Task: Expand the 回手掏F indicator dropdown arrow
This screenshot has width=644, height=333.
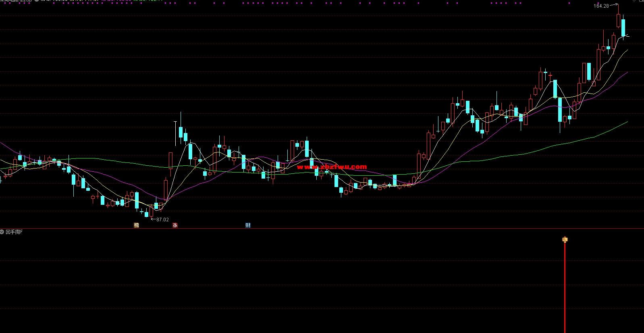Action: (2, 232)
